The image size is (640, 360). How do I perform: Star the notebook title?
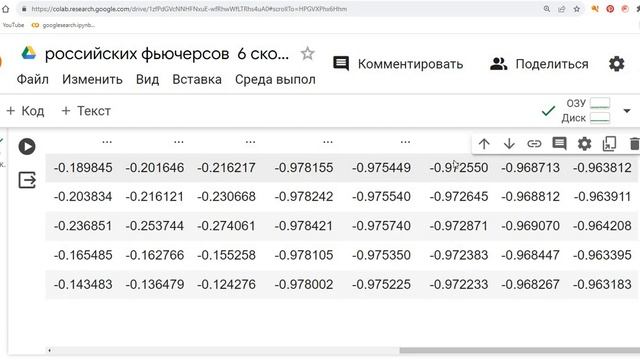[x=307, y=53]
